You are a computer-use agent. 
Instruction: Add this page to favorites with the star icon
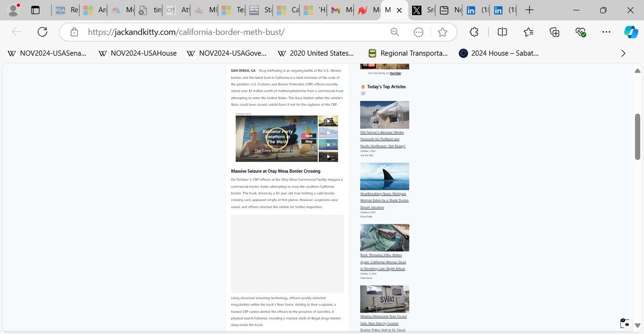point(442,32)
